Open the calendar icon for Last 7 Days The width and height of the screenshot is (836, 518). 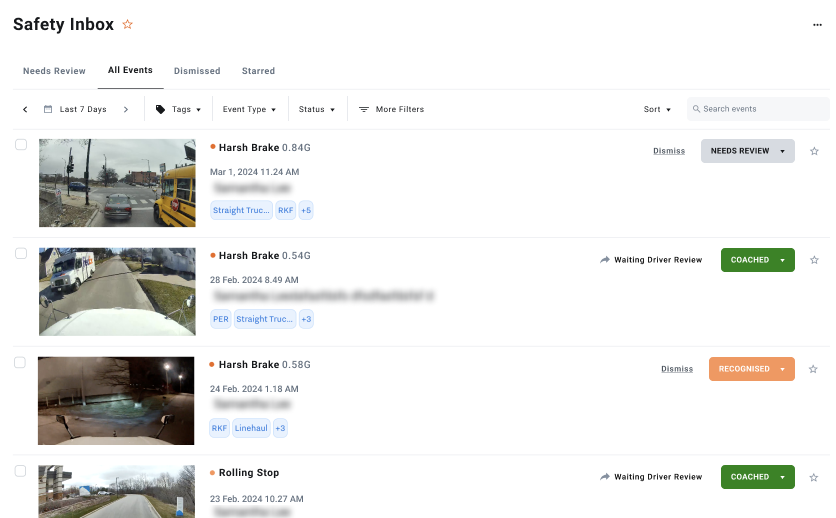click(x=48, y=109)
